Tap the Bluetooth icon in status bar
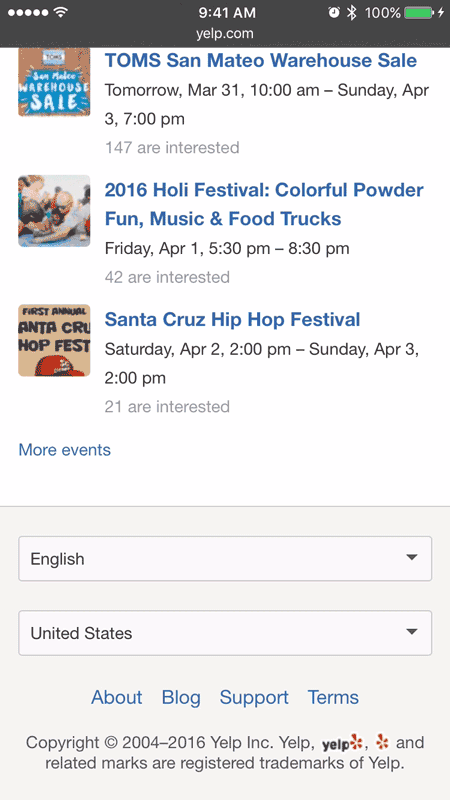450x800 pixels. pos(351,13)
